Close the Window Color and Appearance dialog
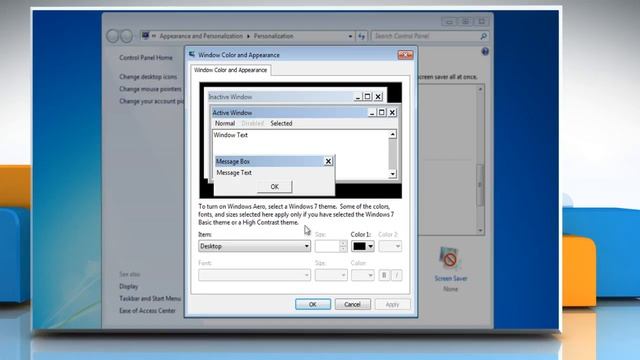 pos(405,55)
